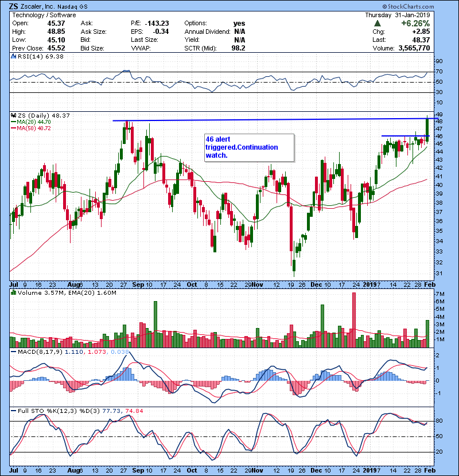This screenshot has height=476, width=459.
Task: Click the 46 alert triggered annotation box
Action: (x=250, y=147)
